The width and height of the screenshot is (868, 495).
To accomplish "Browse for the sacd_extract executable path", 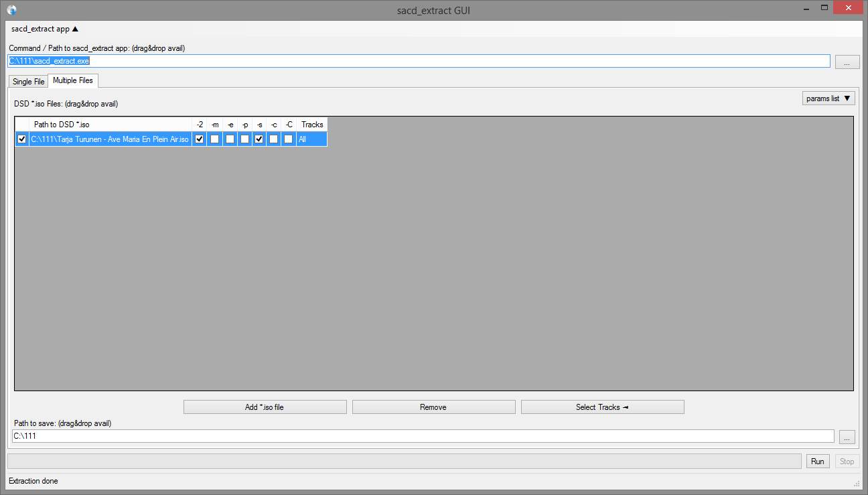I will click(x=847, y=62).
